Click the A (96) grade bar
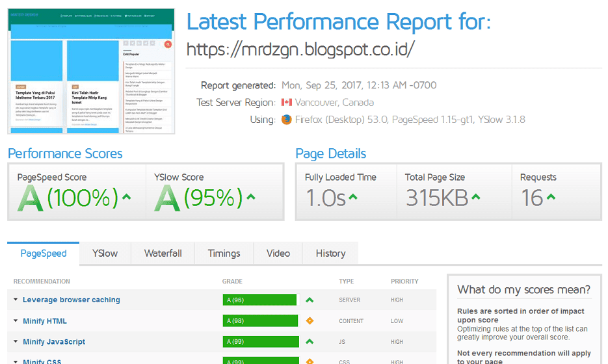608x364 pixels. pyautogui.click(x=260, y=300)
